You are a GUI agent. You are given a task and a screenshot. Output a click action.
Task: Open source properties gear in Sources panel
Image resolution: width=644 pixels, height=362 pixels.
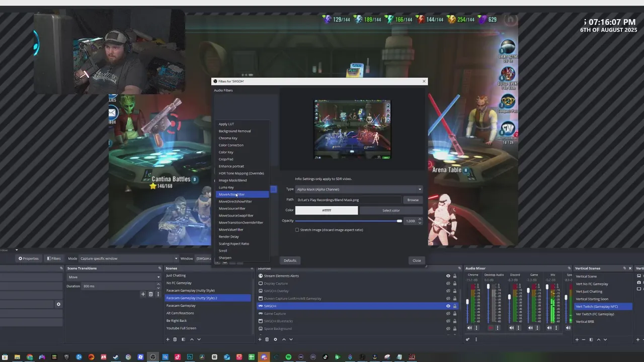[275, 339]
